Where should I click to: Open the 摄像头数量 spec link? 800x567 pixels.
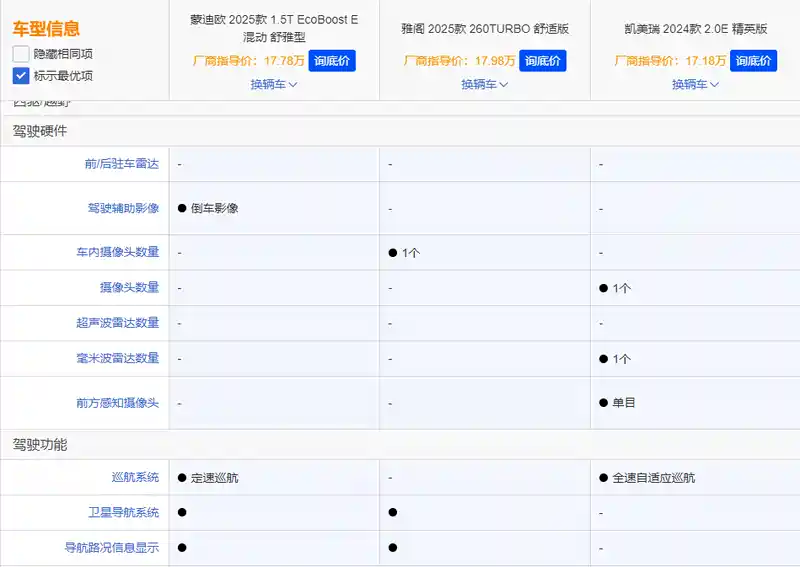coord(130,287)
